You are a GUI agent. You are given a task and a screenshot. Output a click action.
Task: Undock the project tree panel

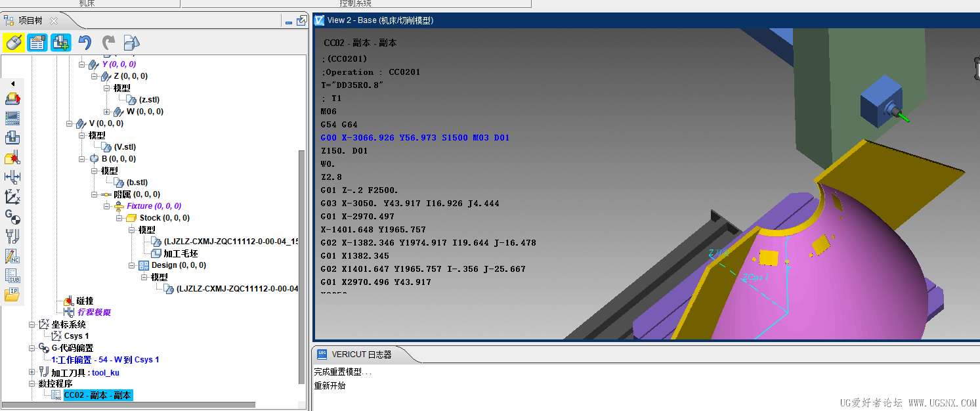coord(301,21)
